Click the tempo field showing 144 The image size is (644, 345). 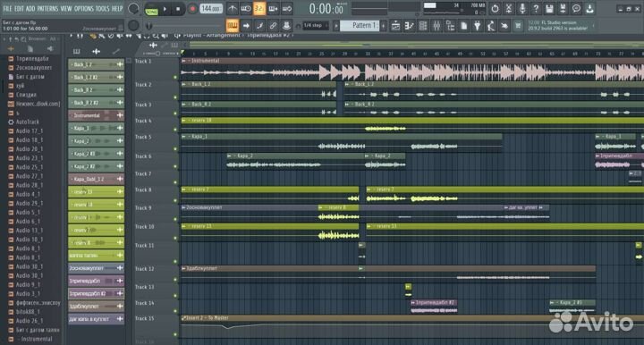211,9
